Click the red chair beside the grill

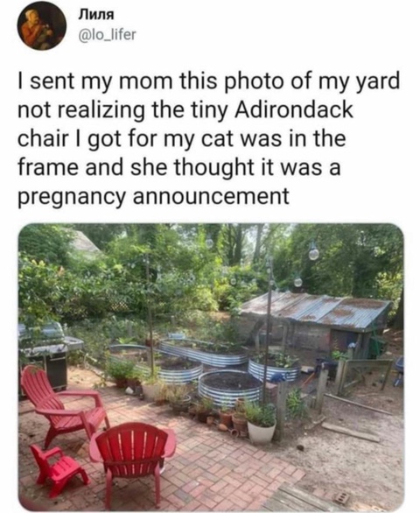coord(64,404)
